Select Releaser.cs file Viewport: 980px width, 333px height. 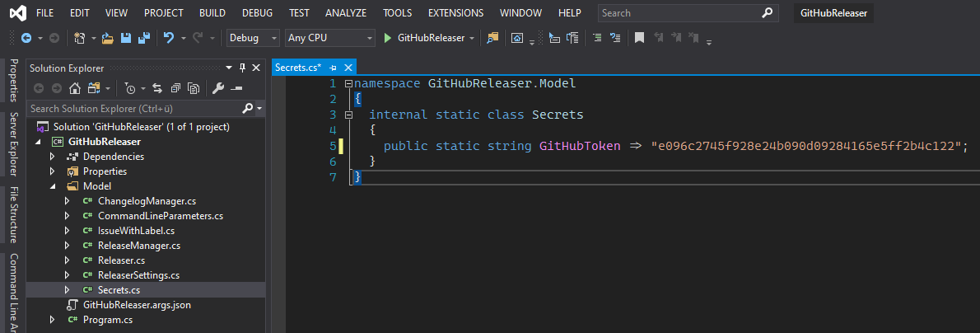pyautogui.click(x=121, y=260)
